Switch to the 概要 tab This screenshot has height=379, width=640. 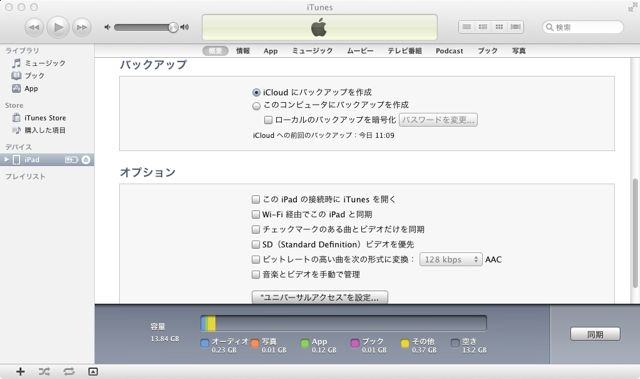pyautogui.click(x=215, y=51)
